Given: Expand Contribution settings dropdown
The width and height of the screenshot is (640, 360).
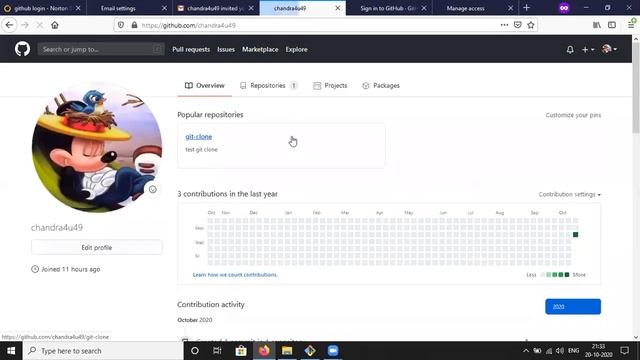Looking at the screenshot, I should [569, 194].
